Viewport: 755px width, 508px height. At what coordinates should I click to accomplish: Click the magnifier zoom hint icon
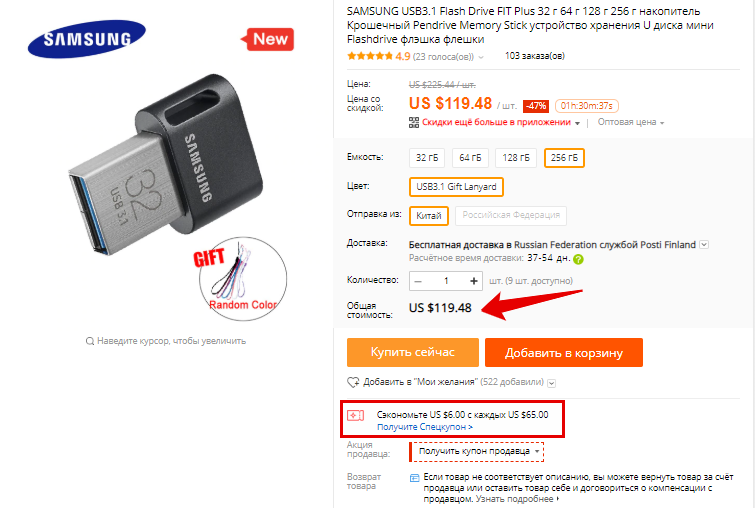point(90,341)
